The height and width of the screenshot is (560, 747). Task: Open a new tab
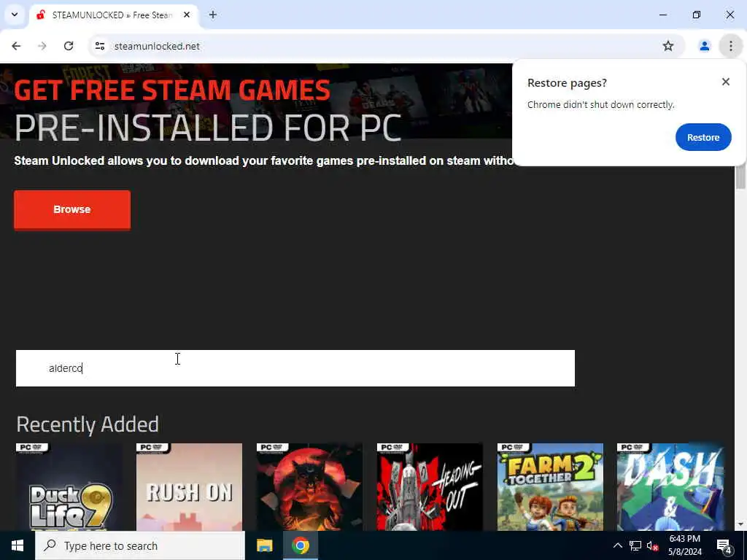[x=213, y=15]
